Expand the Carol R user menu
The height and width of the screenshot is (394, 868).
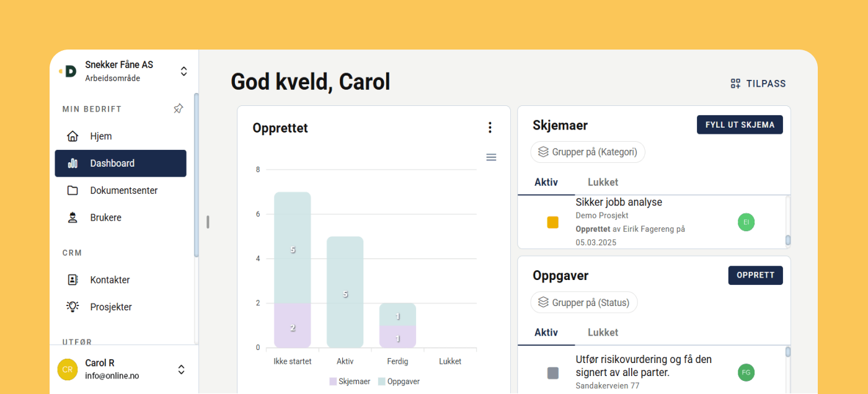tap(181, 370)
